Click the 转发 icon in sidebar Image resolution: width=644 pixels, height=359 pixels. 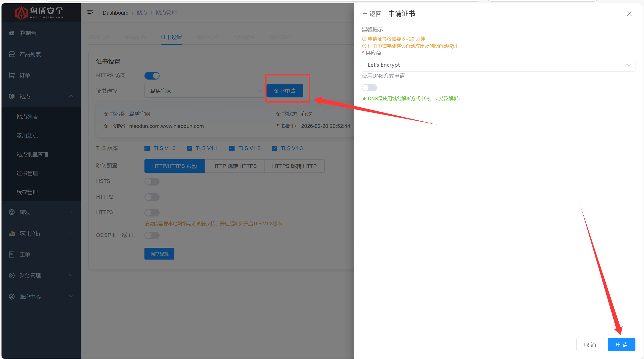[x=12, y=212]
